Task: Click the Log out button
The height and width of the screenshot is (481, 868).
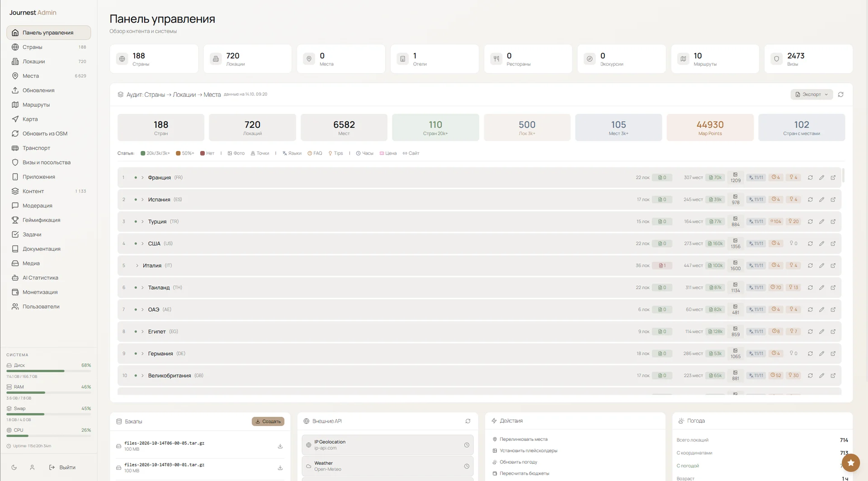Action: point(62,467)
